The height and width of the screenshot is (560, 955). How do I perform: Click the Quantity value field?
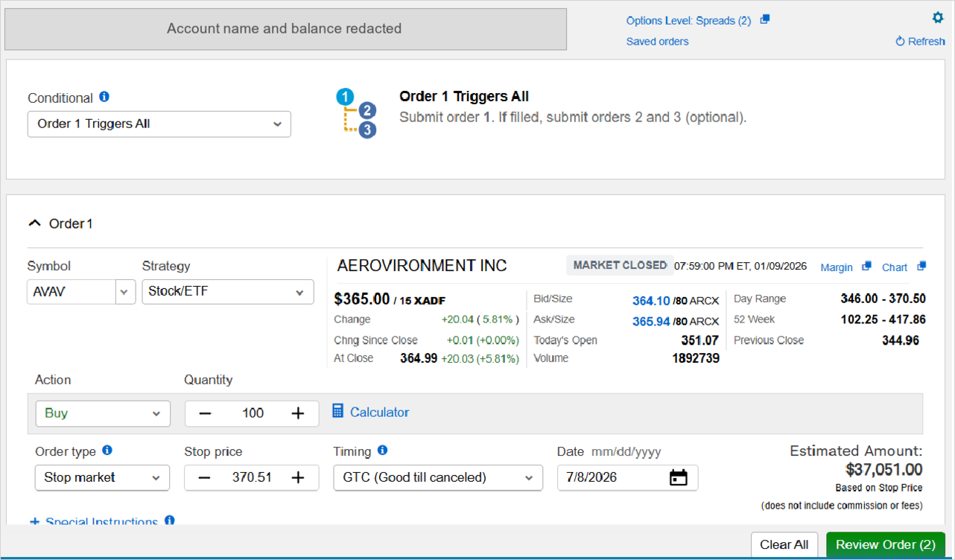point(253,413)
